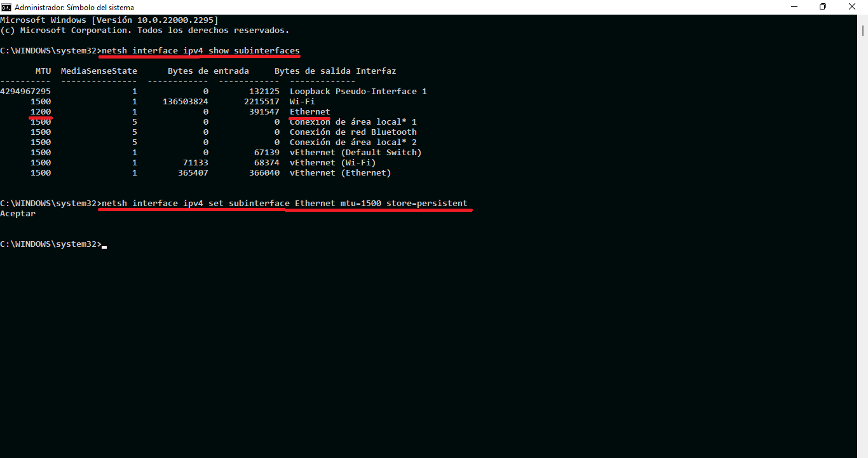The image size is (868, 458).
Task: Minimize the Símbolo del sistema window
Action: 794,7
